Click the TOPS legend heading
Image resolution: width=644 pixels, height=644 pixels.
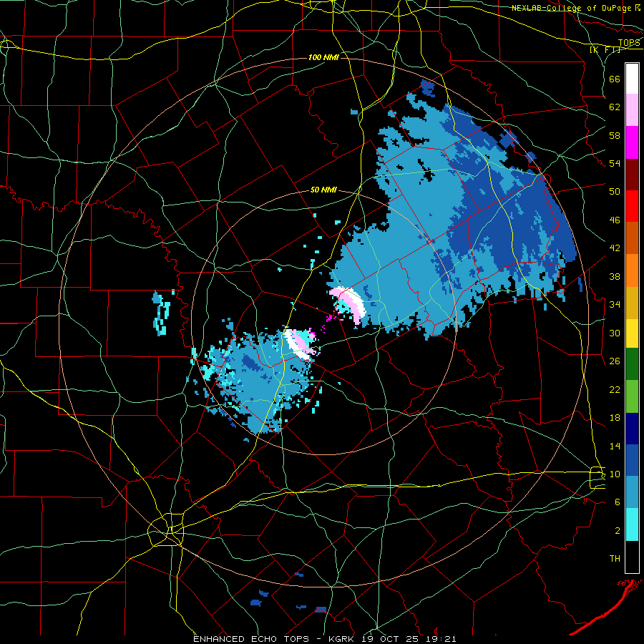629,42
